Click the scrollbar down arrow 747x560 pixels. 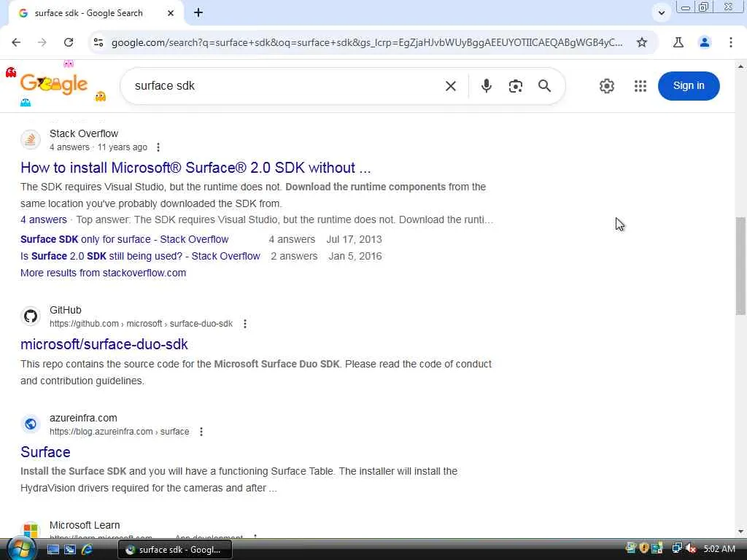click(740, 532)
